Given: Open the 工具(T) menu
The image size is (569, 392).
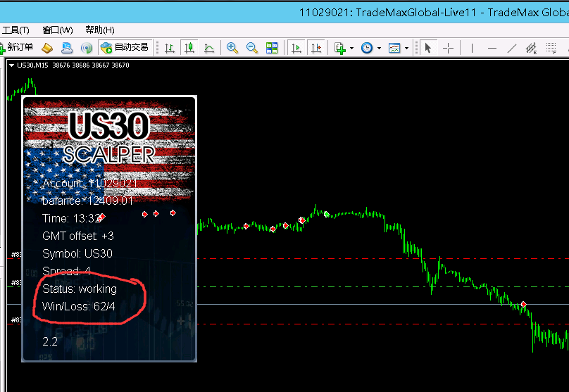Looking at the screenshot, I should tap(15, 30).
